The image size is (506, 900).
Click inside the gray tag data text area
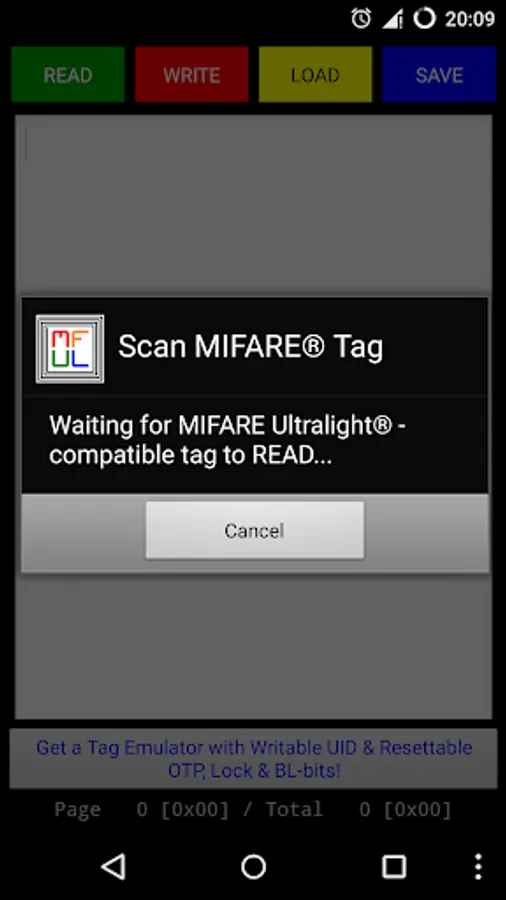[x=253, y=204]
